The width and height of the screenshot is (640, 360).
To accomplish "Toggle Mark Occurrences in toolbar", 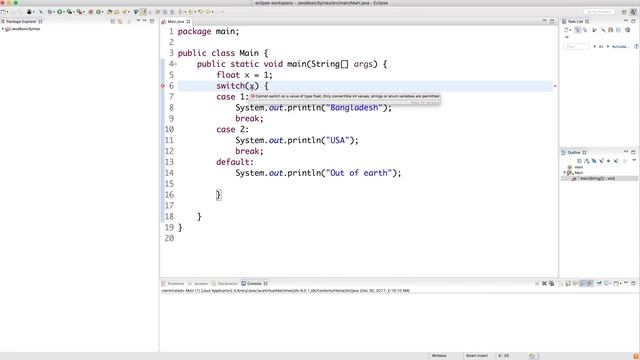I will pos(143,12).
